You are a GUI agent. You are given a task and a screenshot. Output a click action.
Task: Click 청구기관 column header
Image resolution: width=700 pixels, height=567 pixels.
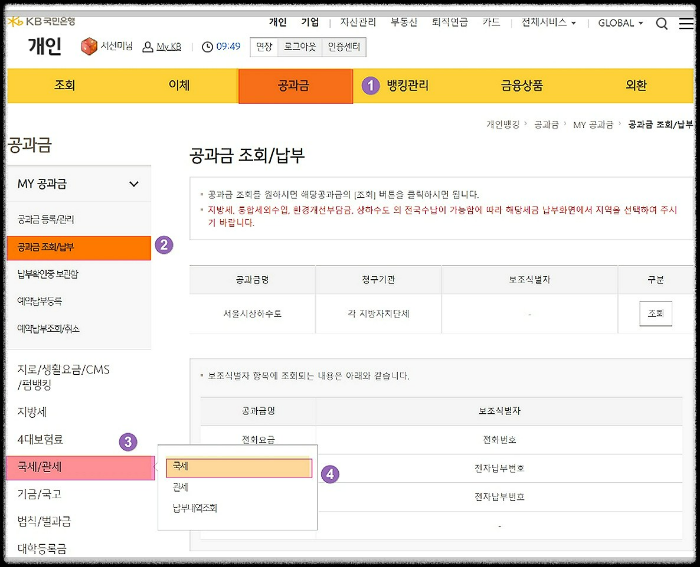378,279
